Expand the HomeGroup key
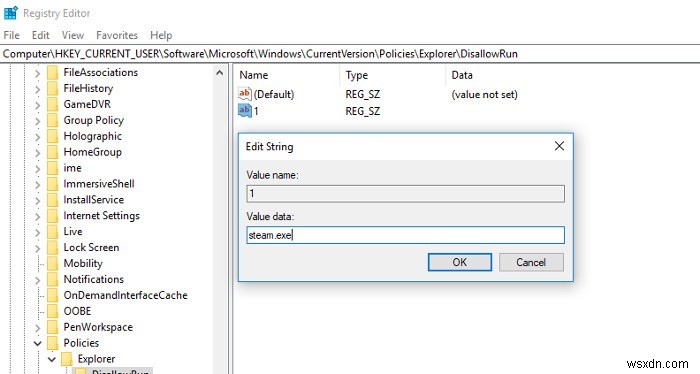Image resolution: width=700 pixels, height=374 pixels. click(x=38, y=152)
